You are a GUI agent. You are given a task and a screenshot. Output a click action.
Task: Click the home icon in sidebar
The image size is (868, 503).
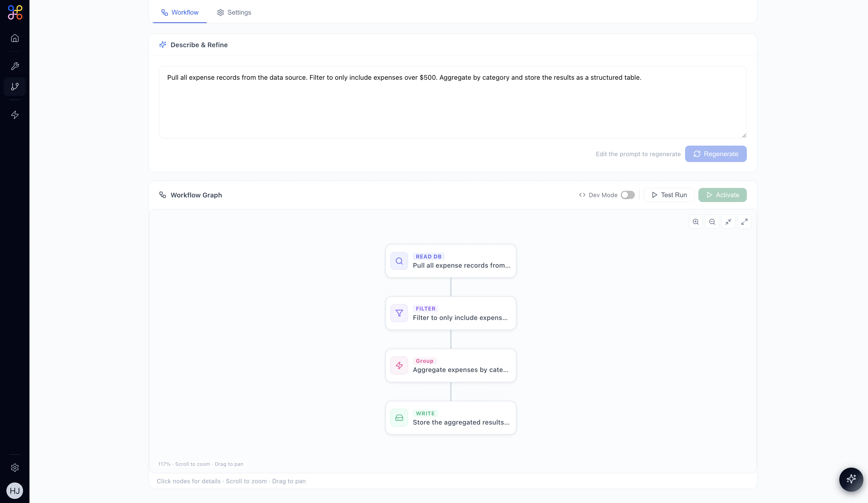[x=14, y=38]
